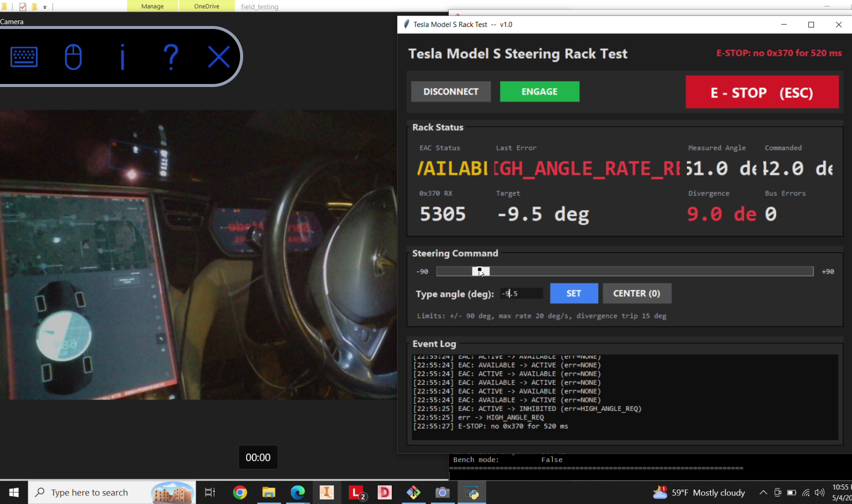Click into the Type angle input field
This screenshot has width=852, height=504.
tap(521, 293)
